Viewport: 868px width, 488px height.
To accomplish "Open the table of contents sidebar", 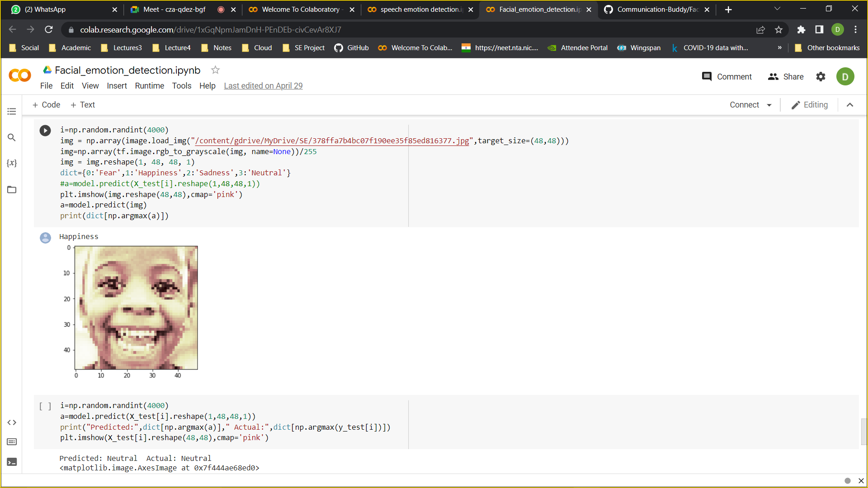I will pos(12,111).
